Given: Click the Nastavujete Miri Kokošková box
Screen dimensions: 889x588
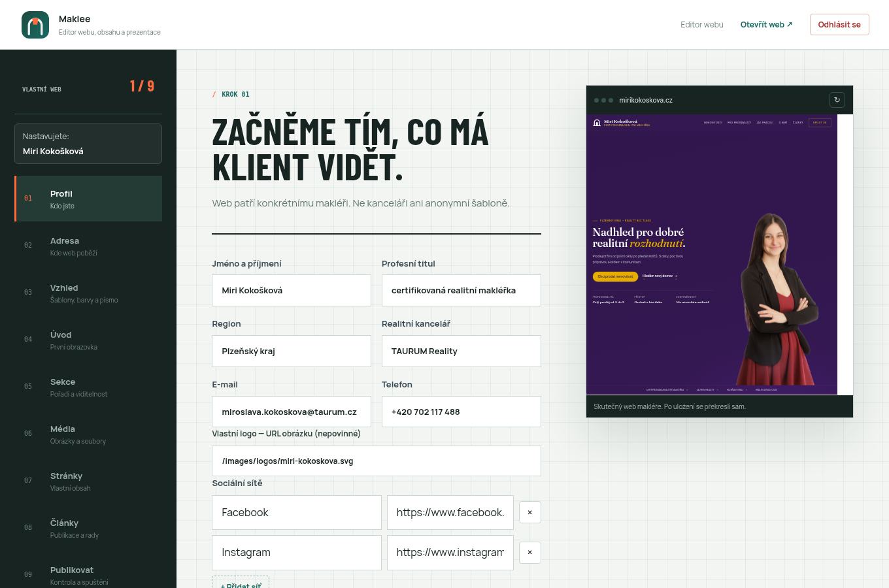Looking at the screenshot, I should coord(88,144).
